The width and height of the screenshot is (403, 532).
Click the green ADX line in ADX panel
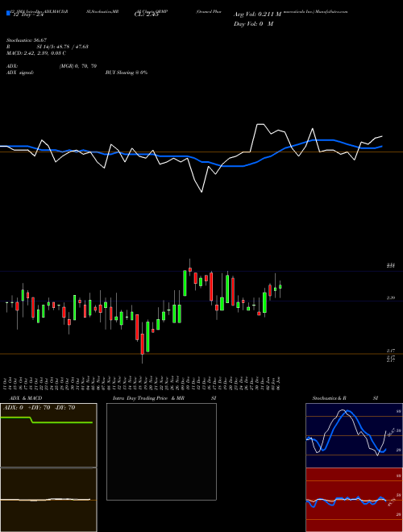click(x=47, y=420)
